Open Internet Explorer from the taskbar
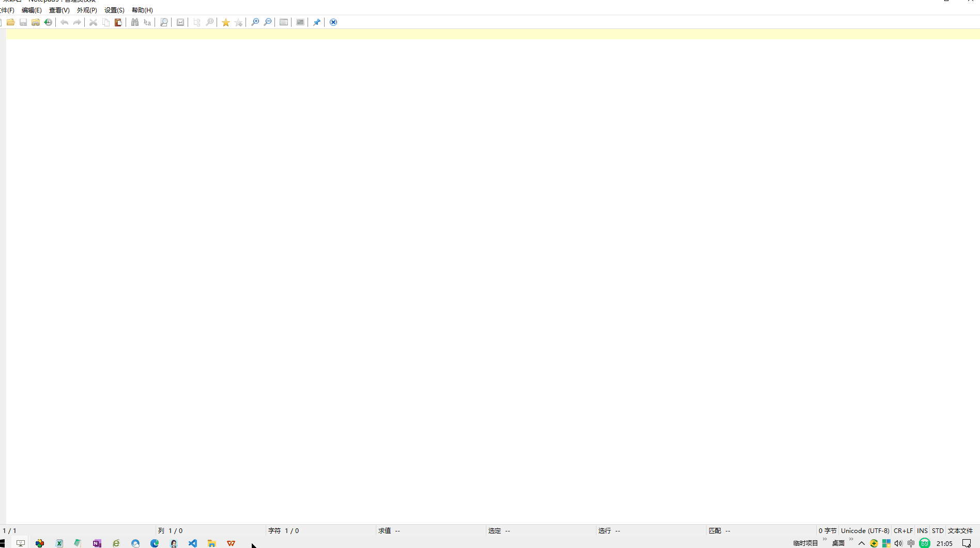This screenshot has height=548, width=980. click(x=116, y=543)
